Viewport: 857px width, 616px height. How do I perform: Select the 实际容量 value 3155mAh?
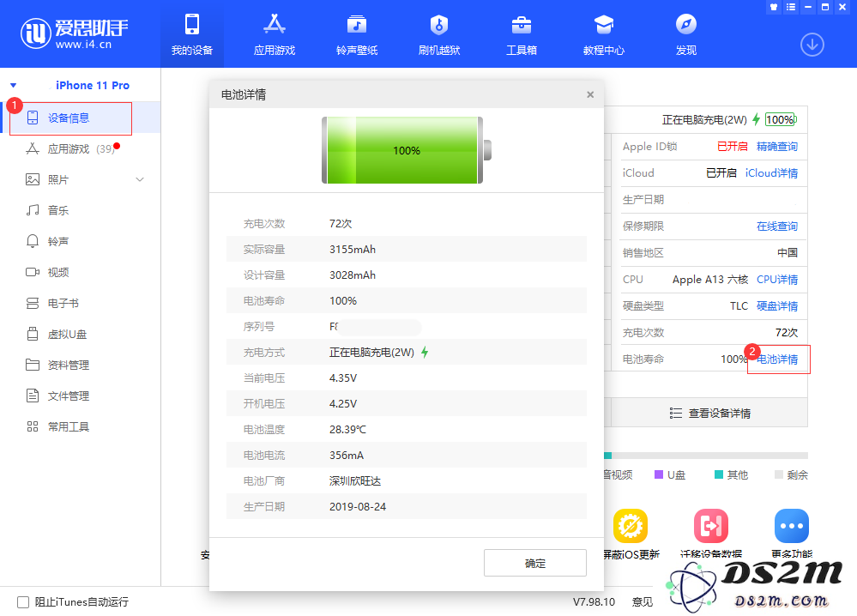[x=353, y=250]
